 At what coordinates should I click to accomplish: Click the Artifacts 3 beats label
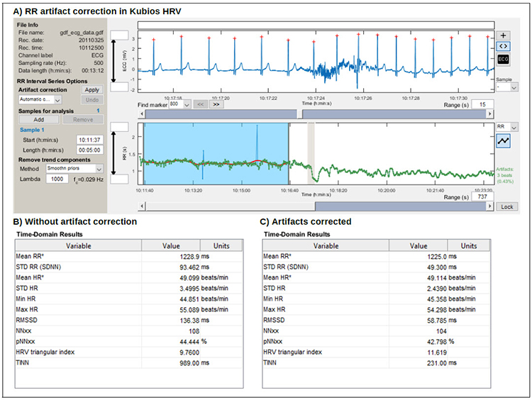[x=505, y=175]
